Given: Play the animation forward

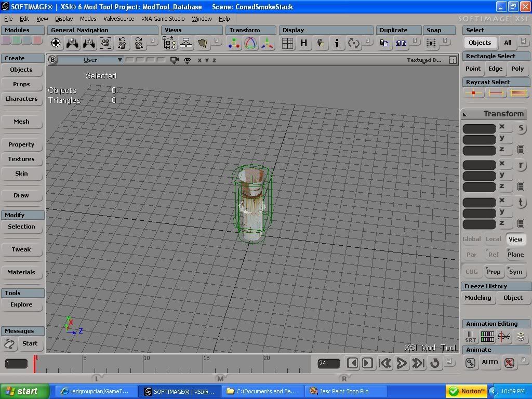Looking at the screenshot, I should pyautogui.click(x=402, y=363).
